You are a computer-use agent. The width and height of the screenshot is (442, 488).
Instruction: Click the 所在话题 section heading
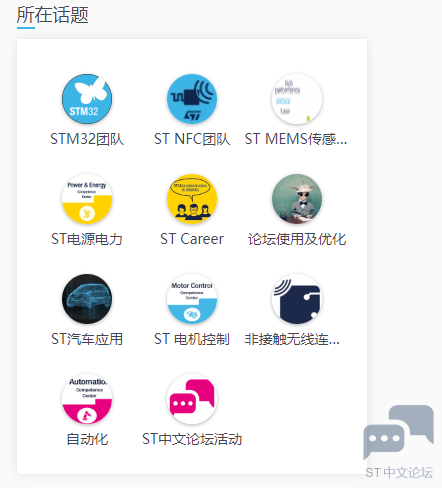pos(53,15)
